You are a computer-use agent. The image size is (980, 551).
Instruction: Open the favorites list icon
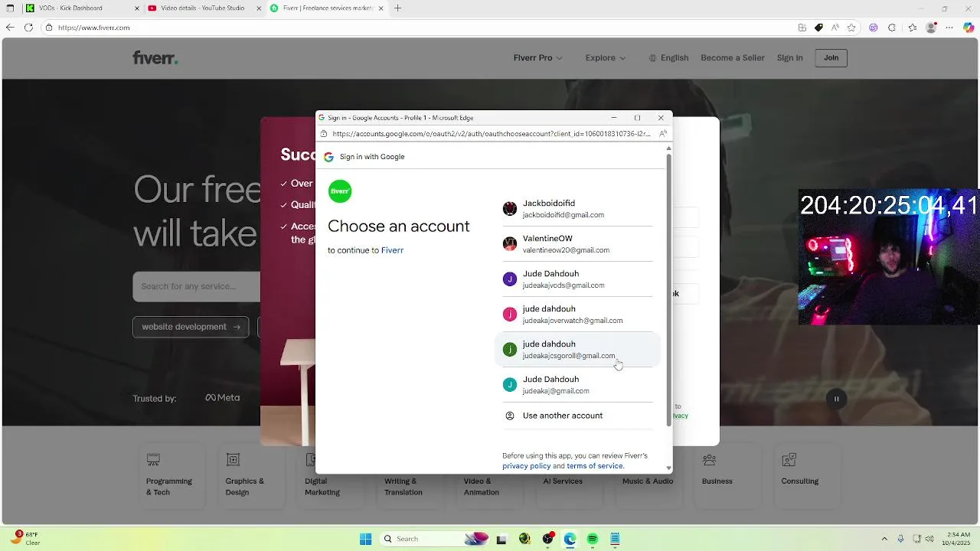pos(912,28)
